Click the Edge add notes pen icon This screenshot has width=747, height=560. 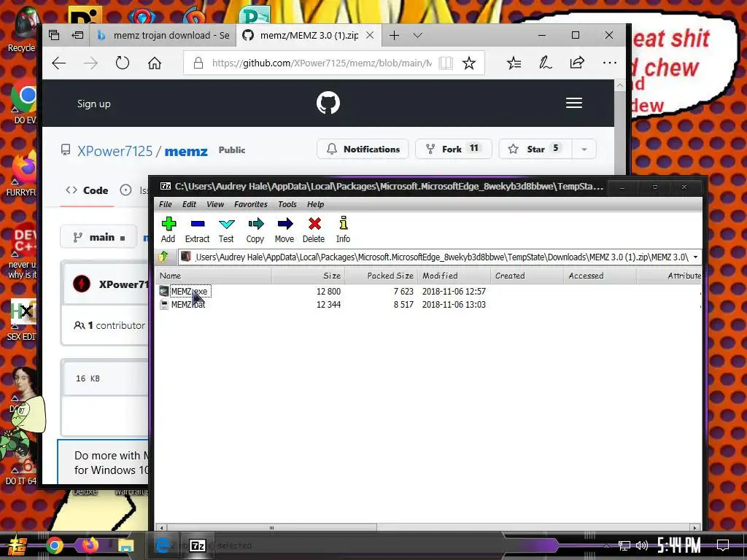click(x=546, y=63)
